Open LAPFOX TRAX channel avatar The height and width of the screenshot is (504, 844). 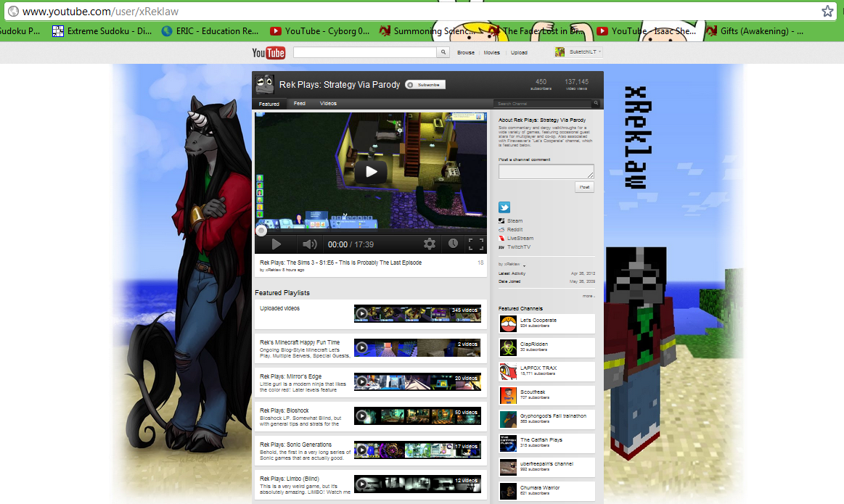click(507, 371)
